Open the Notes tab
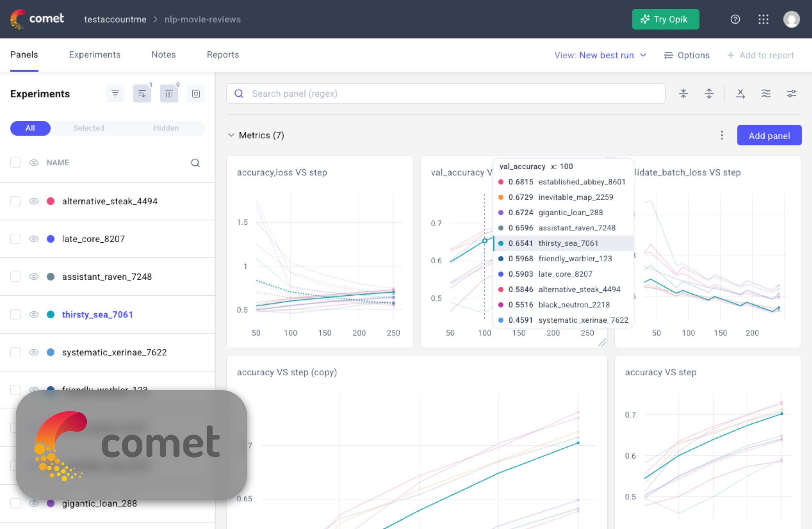This screenshot has height=529, width=812. [163, 55]
